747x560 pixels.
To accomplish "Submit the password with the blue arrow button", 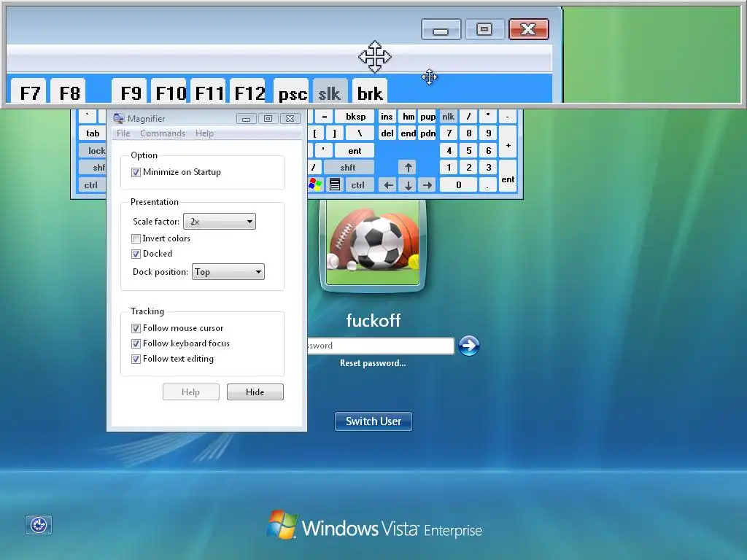I will 469,346.
